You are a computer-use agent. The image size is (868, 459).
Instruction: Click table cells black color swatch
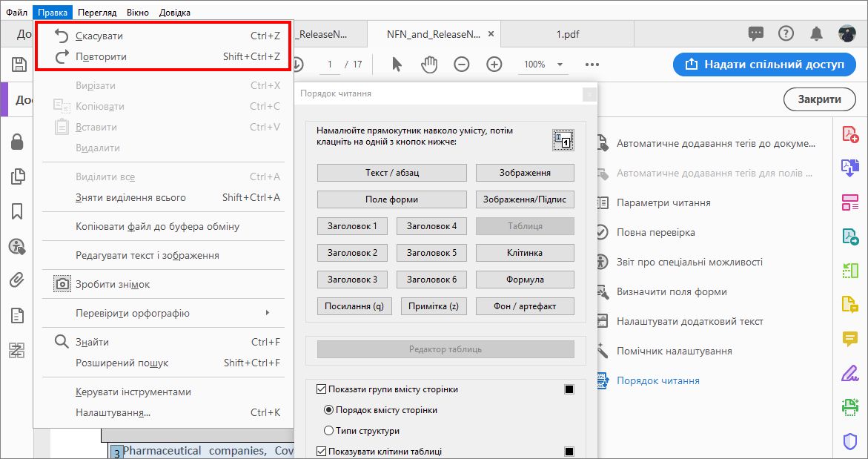569,452
